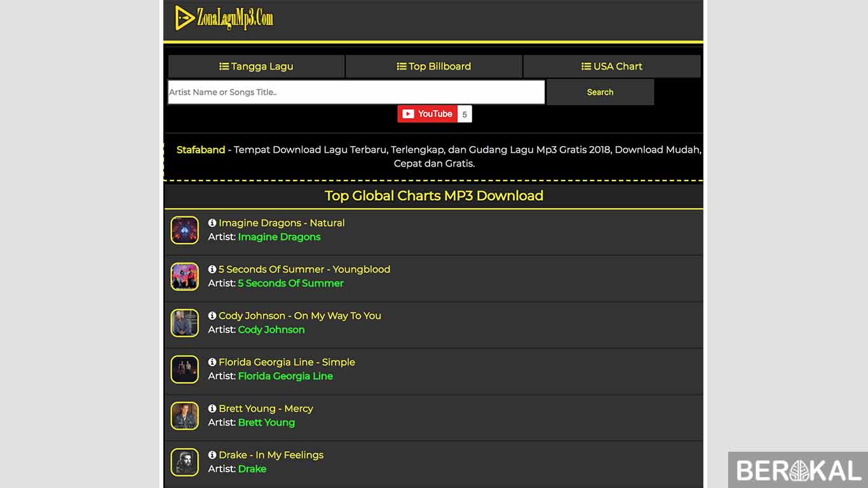Click the YouTube subscriber count 5
Image resolution: width=868 pixels, height=488 pixels.
(x=465, y=114)
